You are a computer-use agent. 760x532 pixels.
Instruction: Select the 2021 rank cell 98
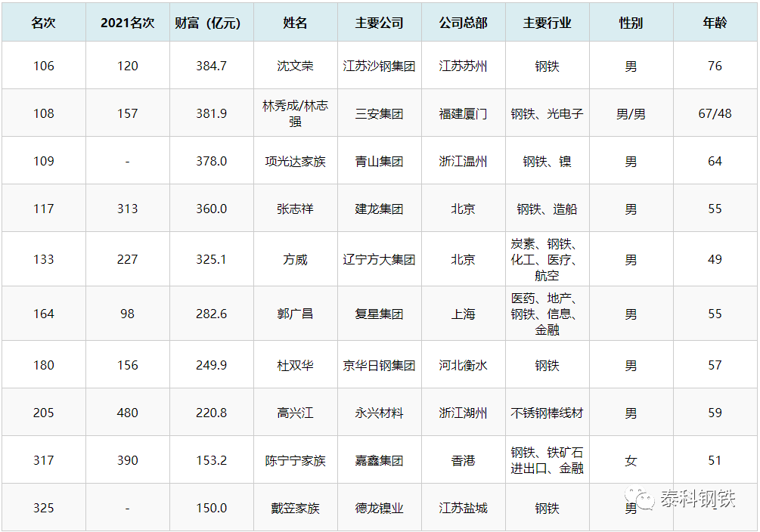[x=128, y=314]
